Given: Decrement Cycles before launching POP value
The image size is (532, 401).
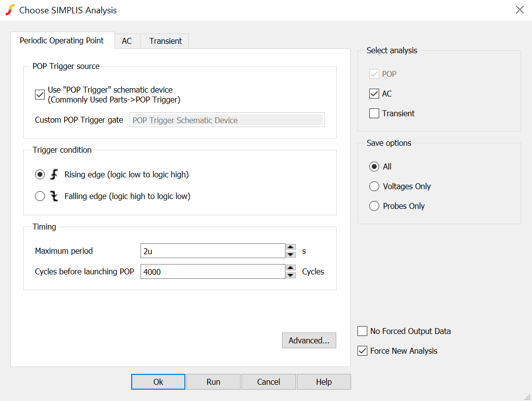Looking at the screenshot, I should pyautogui.click(x=291, y=275).
